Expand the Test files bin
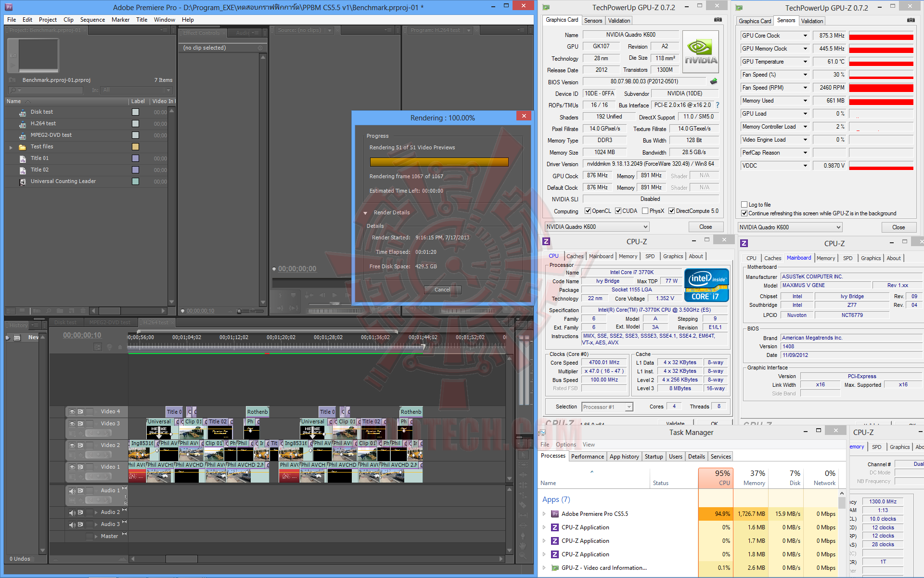Image resolution: width=924 pixels, height=578 pixels. [11, 147]
